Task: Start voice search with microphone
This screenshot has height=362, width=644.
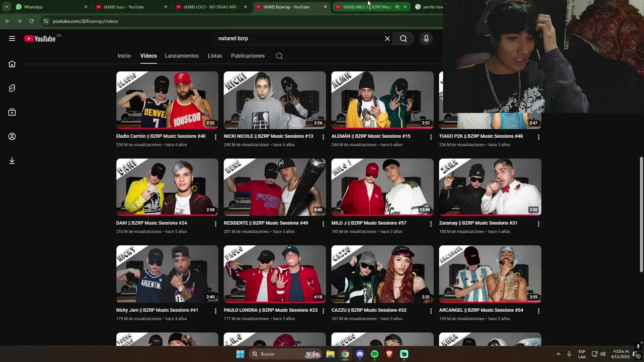Action: pyautogui.click(x=426, y=39)
